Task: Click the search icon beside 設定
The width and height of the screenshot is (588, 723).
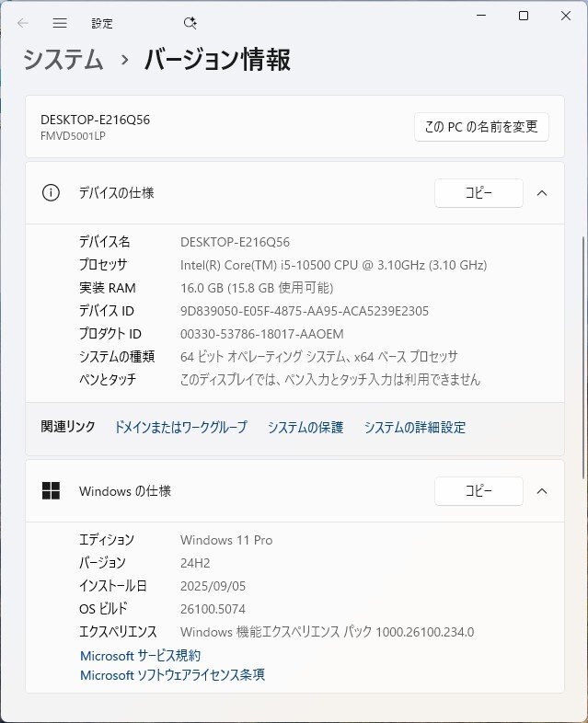Action: tap(190, 23)
